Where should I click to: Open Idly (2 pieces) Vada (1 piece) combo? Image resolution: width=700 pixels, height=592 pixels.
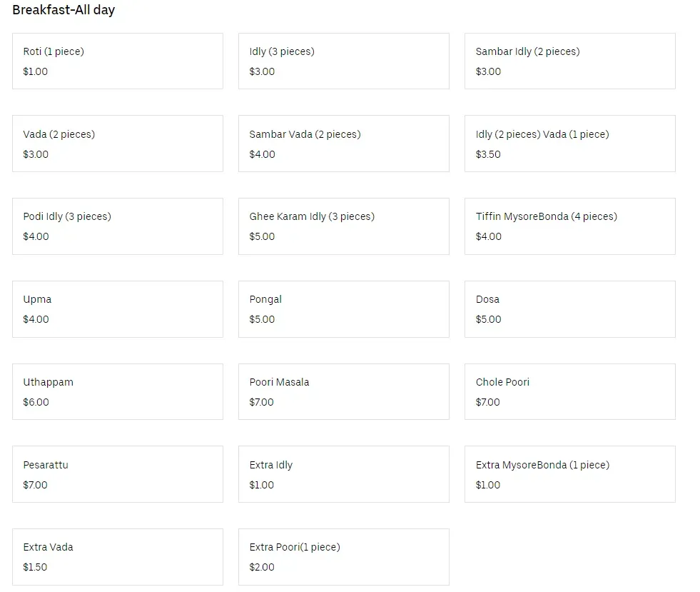[x=569, y=144]
